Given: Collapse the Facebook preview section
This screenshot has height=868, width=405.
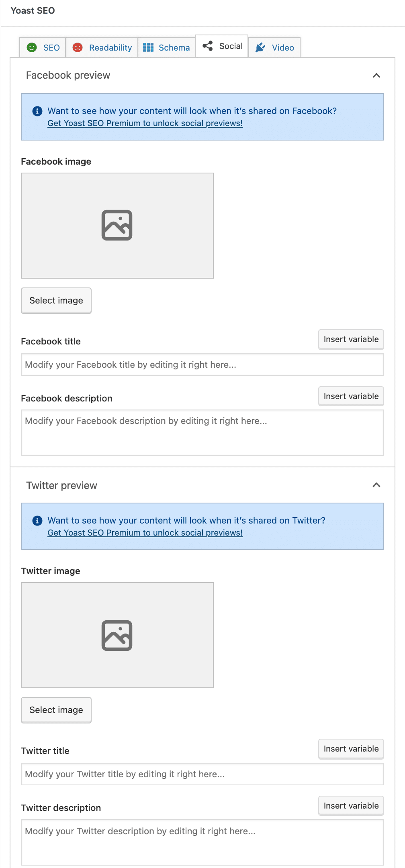Looking at the screenshot, I should [376, 75].
